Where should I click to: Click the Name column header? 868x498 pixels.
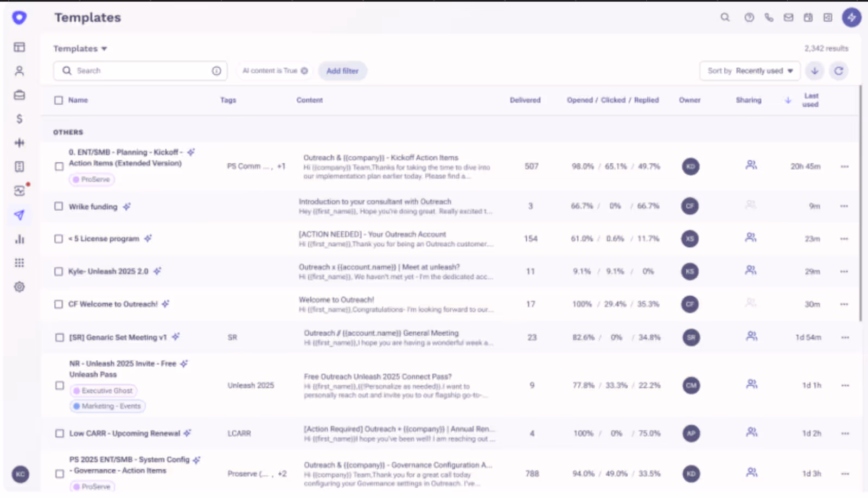click(x=78, y=100)
